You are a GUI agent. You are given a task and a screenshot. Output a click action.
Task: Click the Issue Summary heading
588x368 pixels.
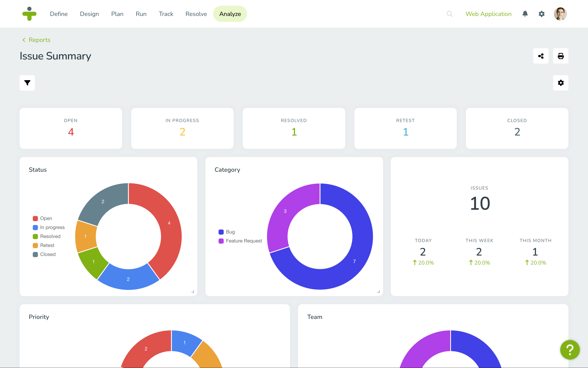coord(55,56)
